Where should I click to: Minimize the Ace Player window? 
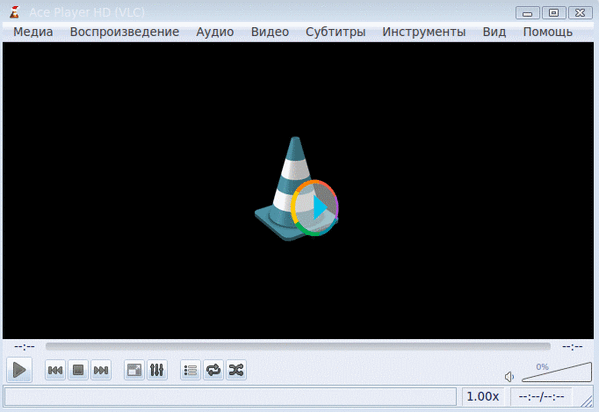(x=527, y=13)
